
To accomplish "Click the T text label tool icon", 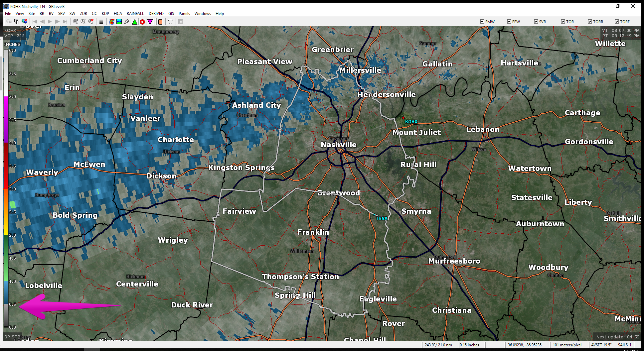I will tap(170, 22).
